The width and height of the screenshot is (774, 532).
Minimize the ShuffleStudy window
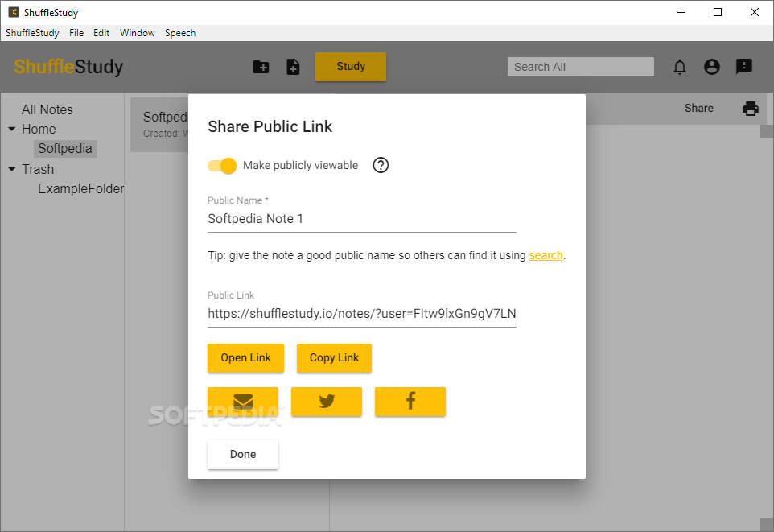pyautogui.click(x=681, y=12)
